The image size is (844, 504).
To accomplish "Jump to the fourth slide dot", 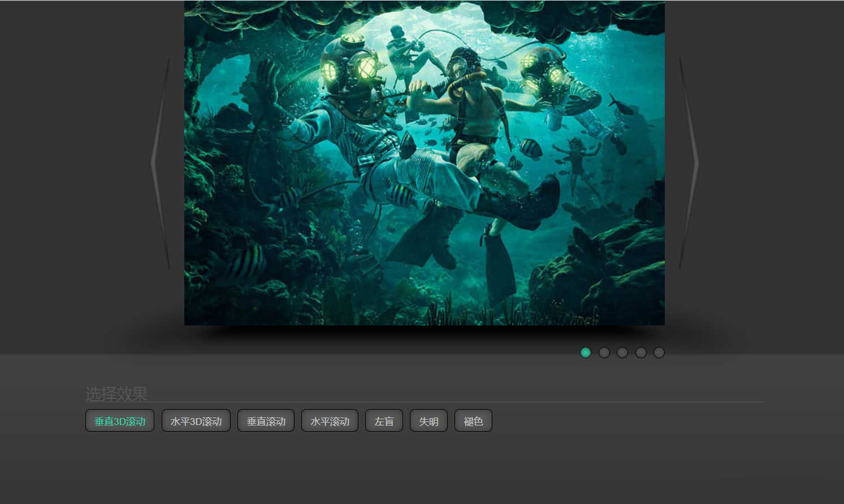I will (x=641, y=353).
